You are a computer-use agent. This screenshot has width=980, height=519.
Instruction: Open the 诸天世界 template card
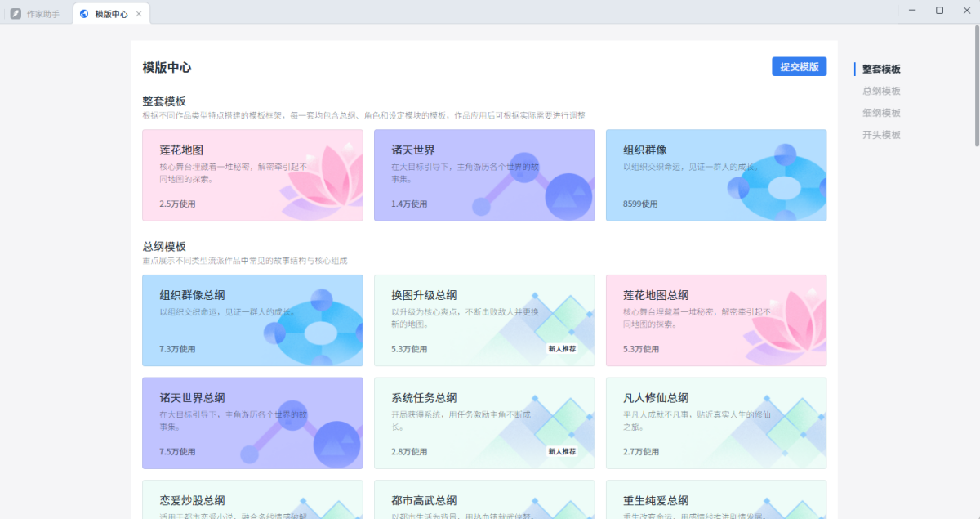483,175
